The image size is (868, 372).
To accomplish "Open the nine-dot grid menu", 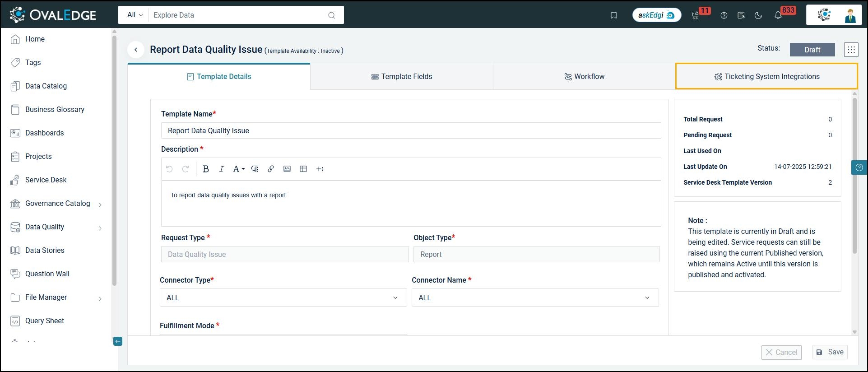I will [x=851, y=50].
